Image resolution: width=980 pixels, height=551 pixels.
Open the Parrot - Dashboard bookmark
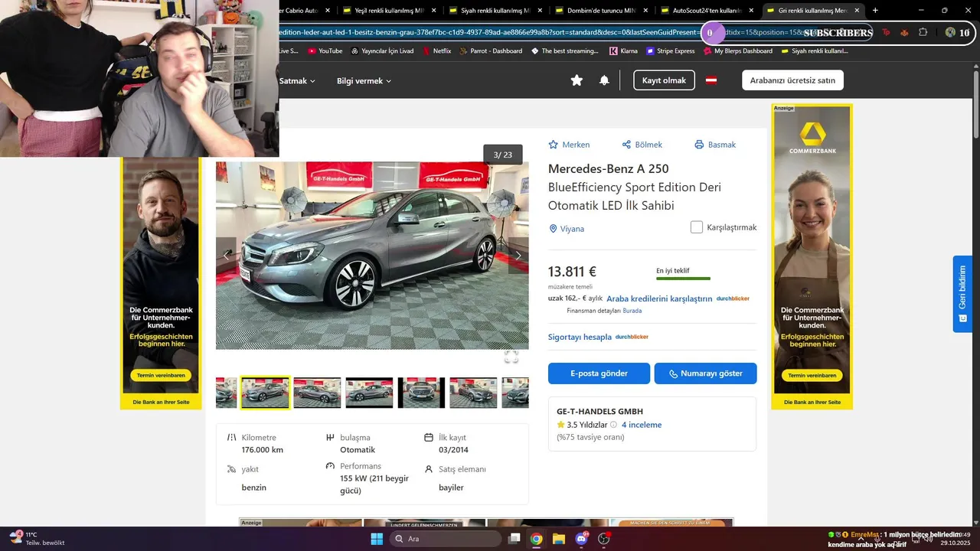coord(490,51)
